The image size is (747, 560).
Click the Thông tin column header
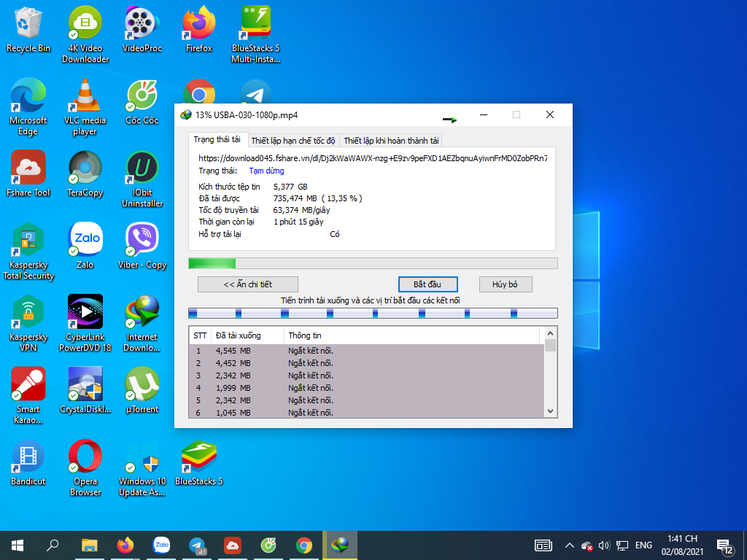point(411,335)
